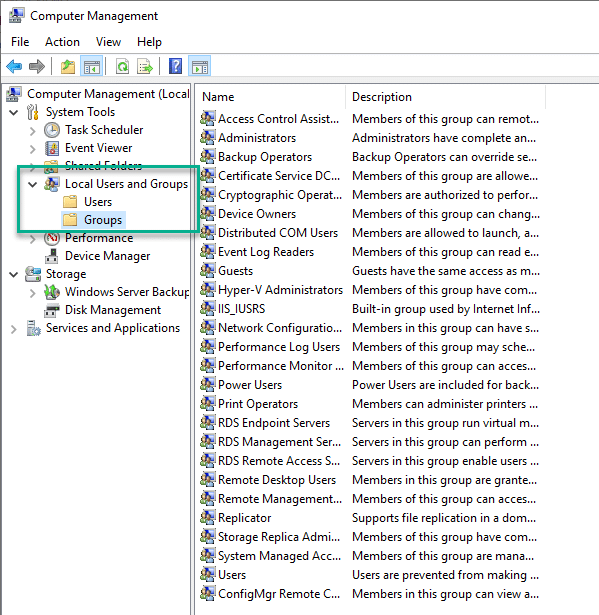Toggle the Show/Hide Console Tree icon
The height and width of the screenshot is (615, 599).
[92, 66]
